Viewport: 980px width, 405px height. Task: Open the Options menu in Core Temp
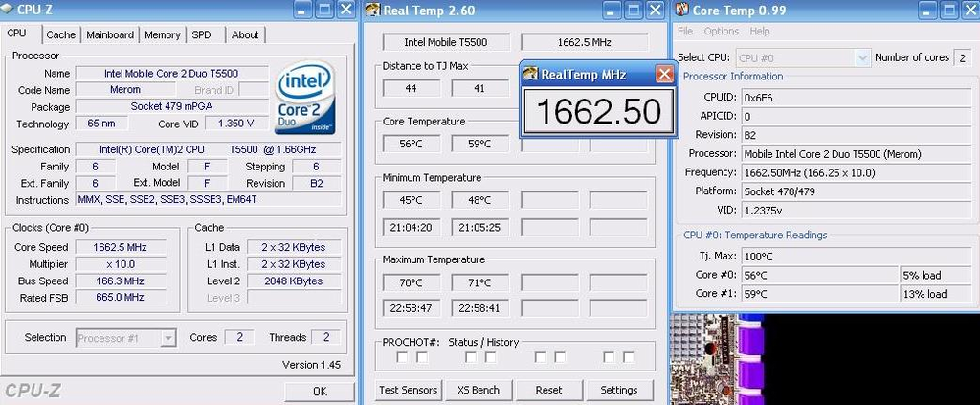click(x=722, y=32)
